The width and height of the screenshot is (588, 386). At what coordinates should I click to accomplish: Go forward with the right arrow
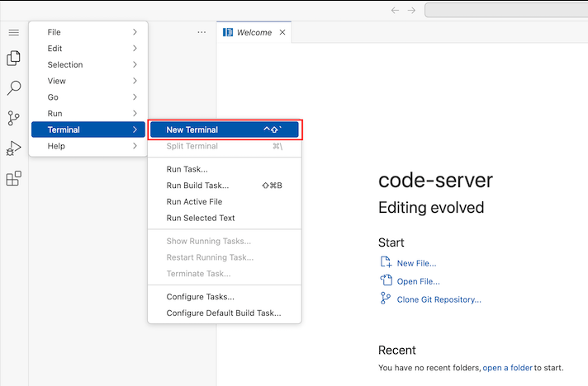coord(411,10)
